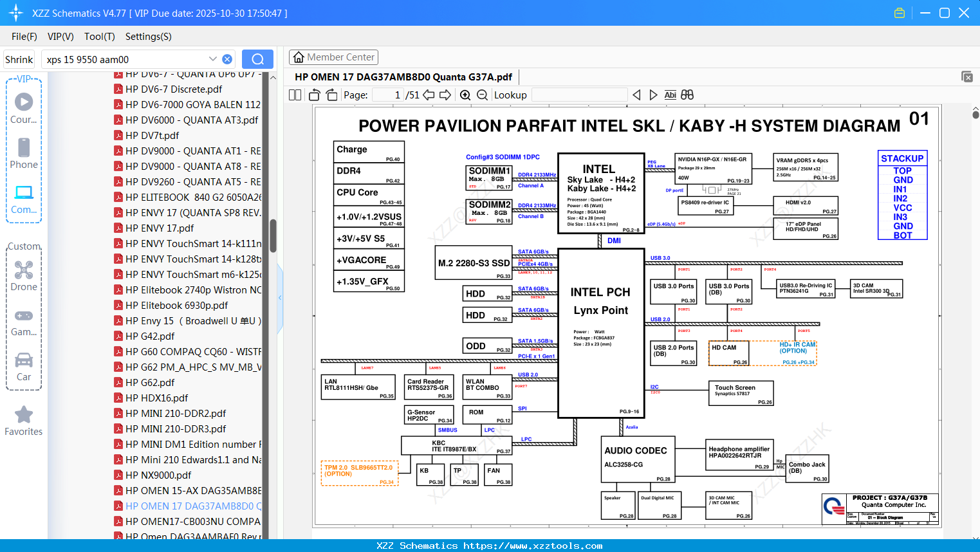Click the M.2 2280-S3 SSD block

click(x=474, y=263)
